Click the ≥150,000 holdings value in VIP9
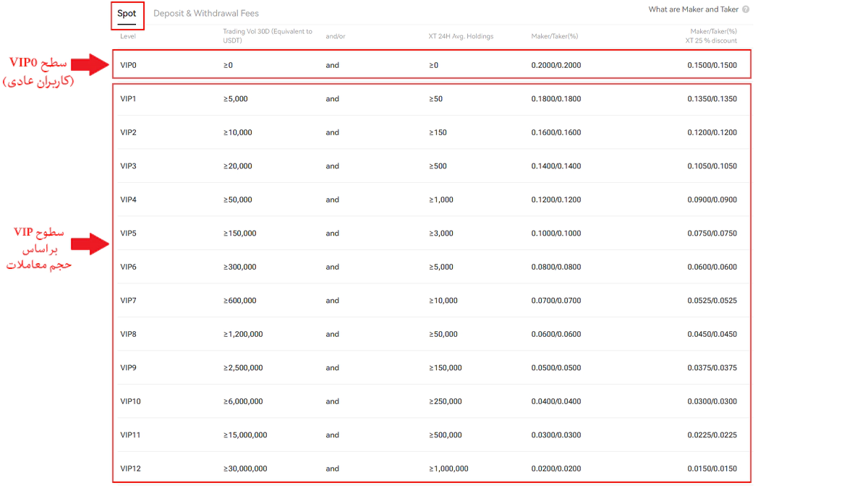Image resolution: width=868 pixels, height=488 pixels. [x=446, y=368]
